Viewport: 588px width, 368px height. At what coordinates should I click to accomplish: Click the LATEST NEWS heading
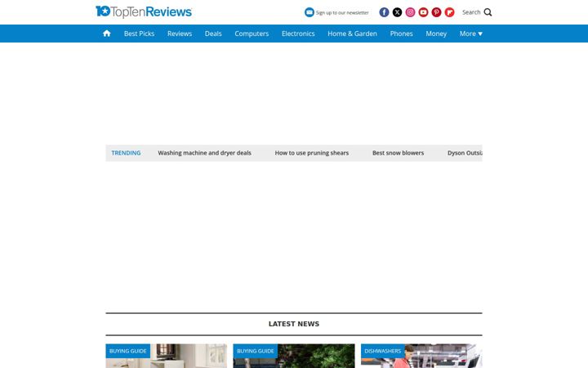(x=294, y=324)
